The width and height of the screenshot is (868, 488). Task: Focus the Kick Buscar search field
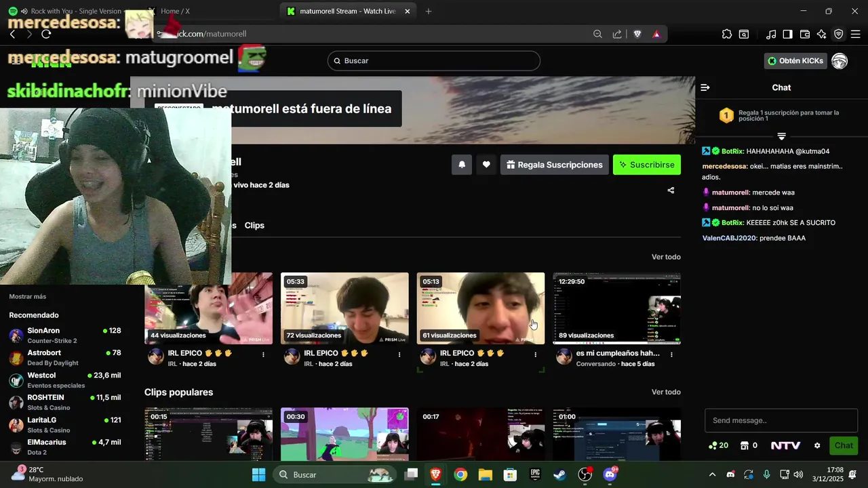pos(434,61)
